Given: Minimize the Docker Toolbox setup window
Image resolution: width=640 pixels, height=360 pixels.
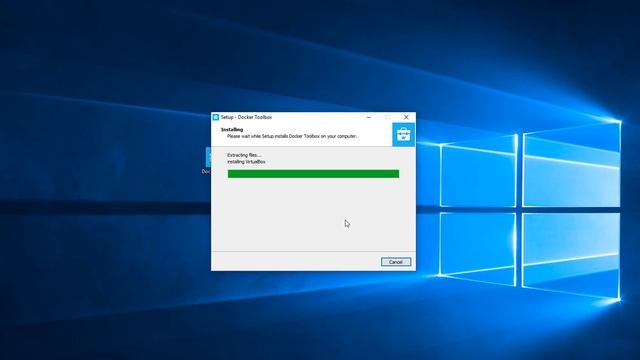Looking at the screenshot, I should coord(369,117).
